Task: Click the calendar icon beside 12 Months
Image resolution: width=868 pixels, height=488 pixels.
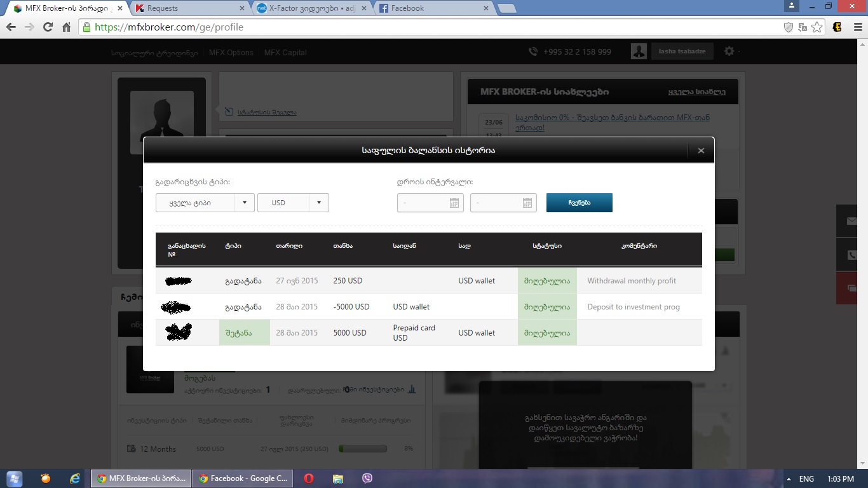Action: tap(132, 449)
